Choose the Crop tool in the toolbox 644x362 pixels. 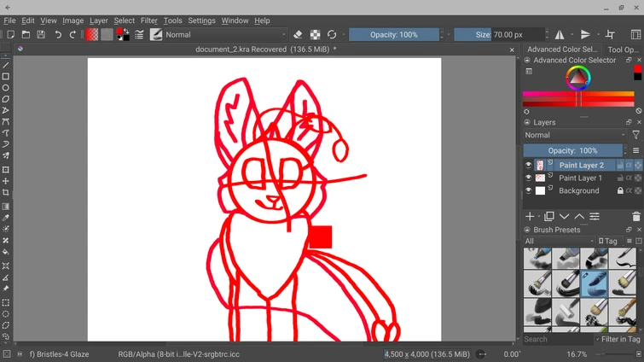(x=6, y=193)
